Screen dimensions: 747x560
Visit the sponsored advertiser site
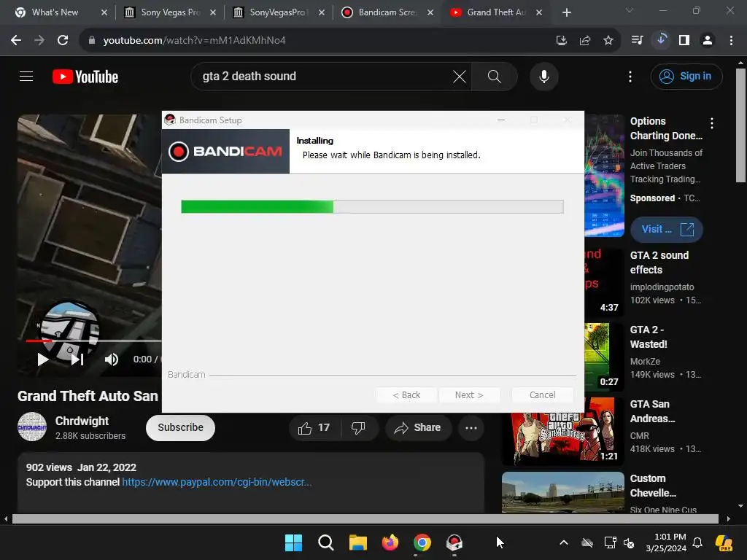tap(667, 229)
